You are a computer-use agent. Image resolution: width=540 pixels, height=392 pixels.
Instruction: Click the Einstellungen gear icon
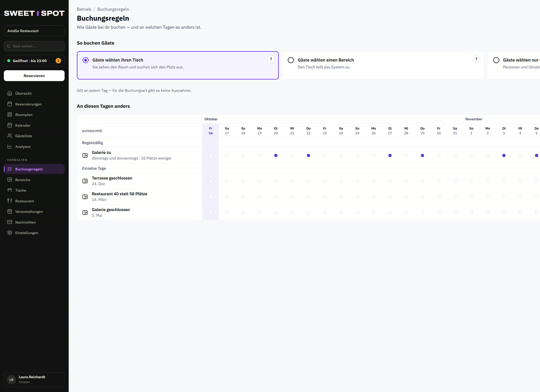(x=10, y=233)
